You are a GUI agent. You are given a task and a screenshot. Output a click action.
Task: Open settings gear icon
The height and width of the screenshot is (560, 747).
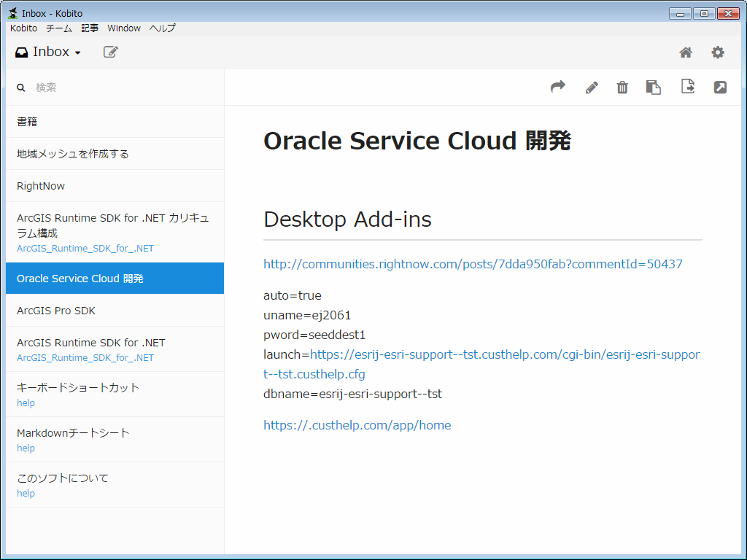718,52
